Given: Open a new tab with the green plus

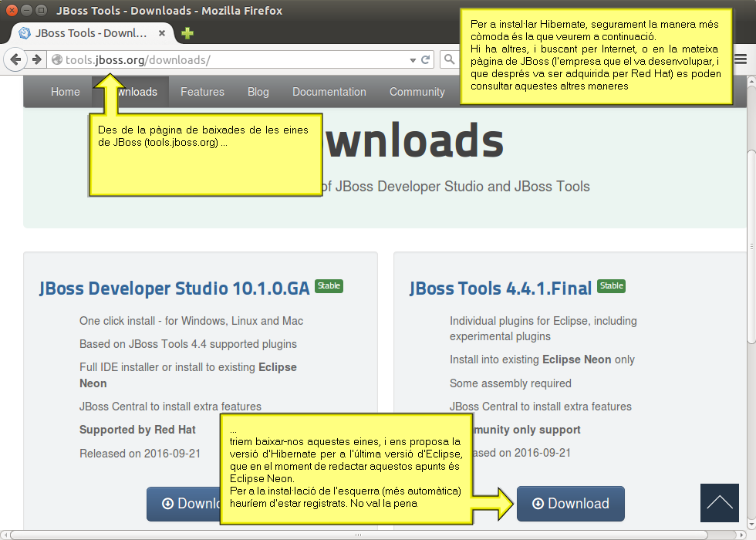Looking at the screenshot, I should (x=187, y=33).
